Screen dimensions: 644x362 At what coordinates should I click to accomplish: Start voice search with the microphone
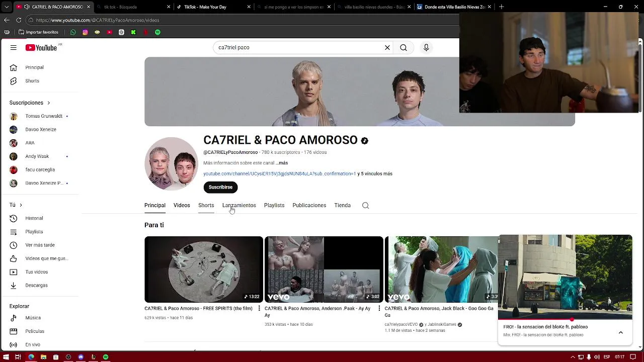point(426,47)
